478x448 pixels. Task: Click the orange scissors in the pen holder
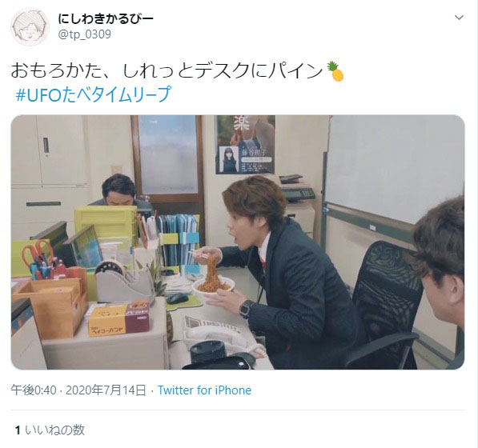[x=37, y=251]
